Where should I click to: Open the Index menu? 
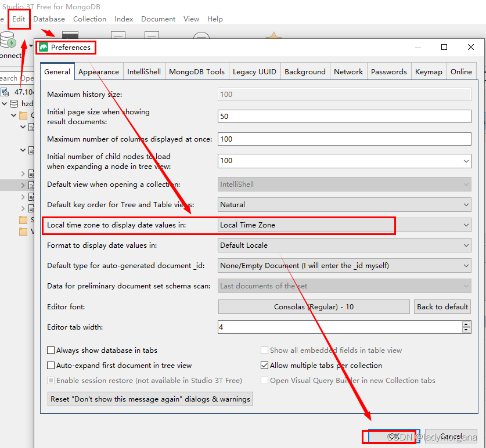[x=124, y=19]
